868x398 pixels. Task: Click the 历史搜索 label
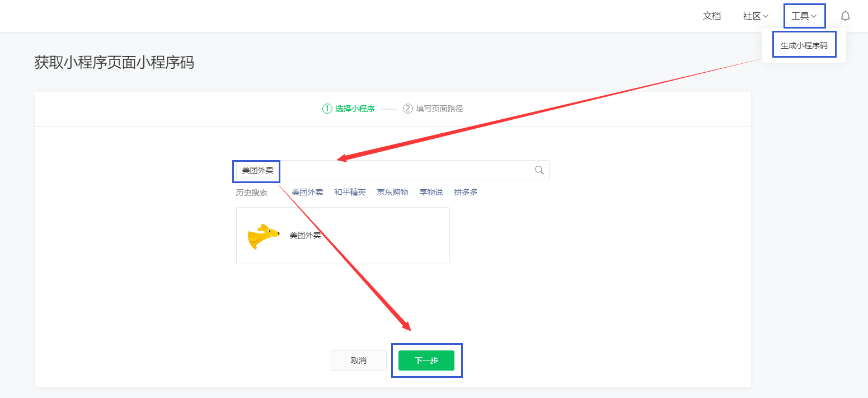251,193
